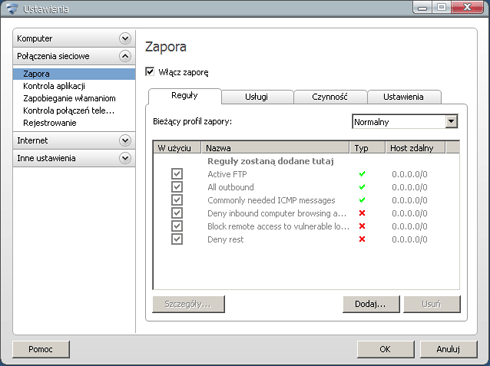Click the red deny icon for Deny inbound rule
Viewport: 490px width, 366px height.
[x=362, y=213]
